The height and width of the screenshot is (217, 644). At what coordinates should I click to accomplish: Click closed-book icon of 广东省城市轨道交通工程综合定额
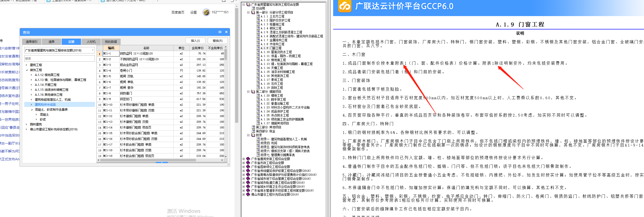coord(248,183)
